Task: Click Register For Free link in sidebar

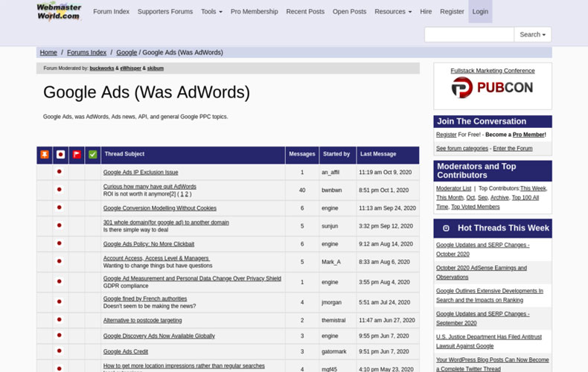Action: 447,135
